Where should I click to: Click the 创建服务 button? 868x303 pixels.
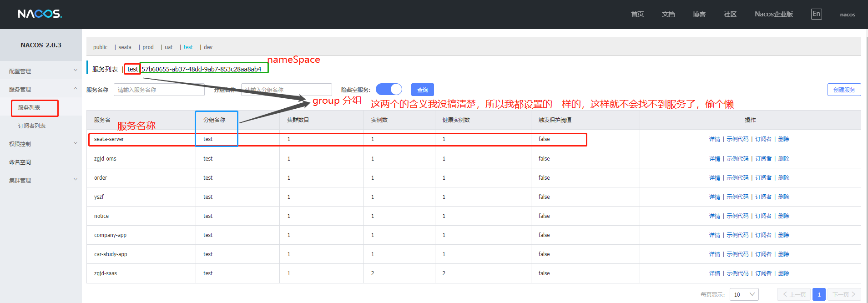[844, 90]
